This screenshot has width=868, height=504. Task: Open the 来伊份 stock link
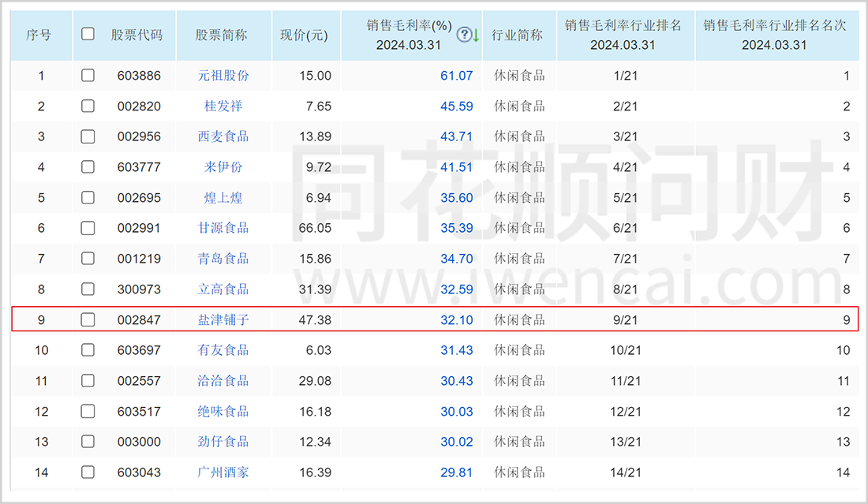pos(223,166)
